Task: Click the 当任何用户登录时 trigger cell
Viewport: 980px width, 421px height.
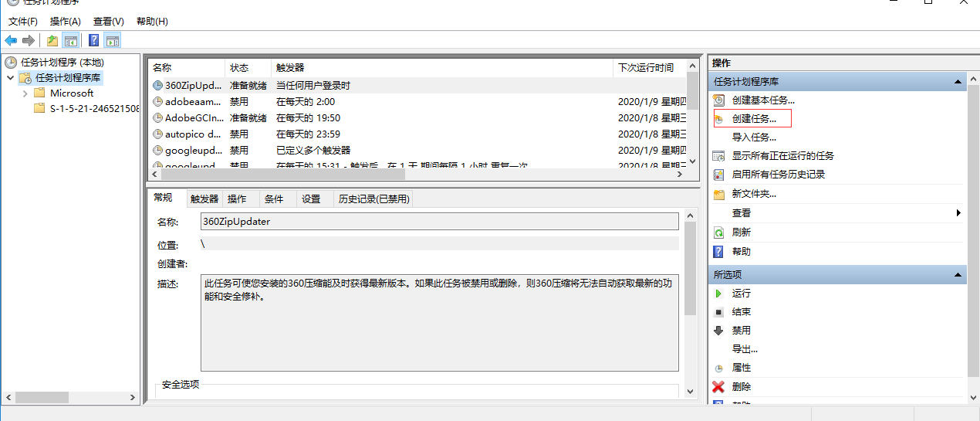Action: [313, 86]
